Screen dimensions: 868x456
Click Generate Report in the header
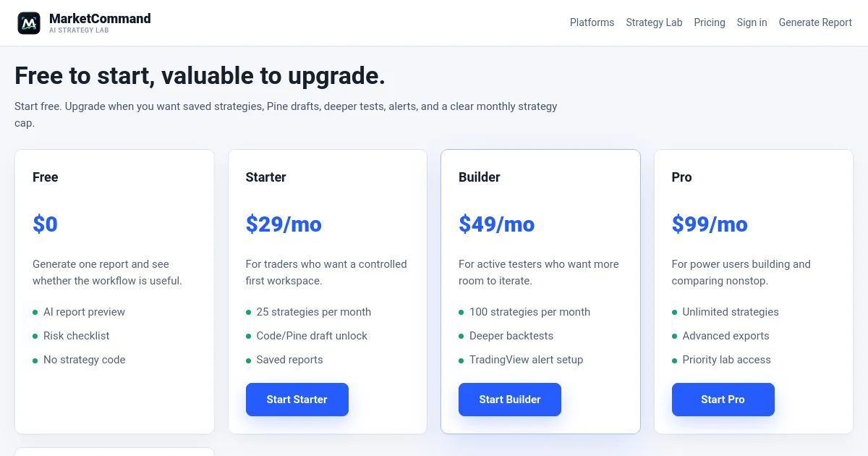(815, 22)
